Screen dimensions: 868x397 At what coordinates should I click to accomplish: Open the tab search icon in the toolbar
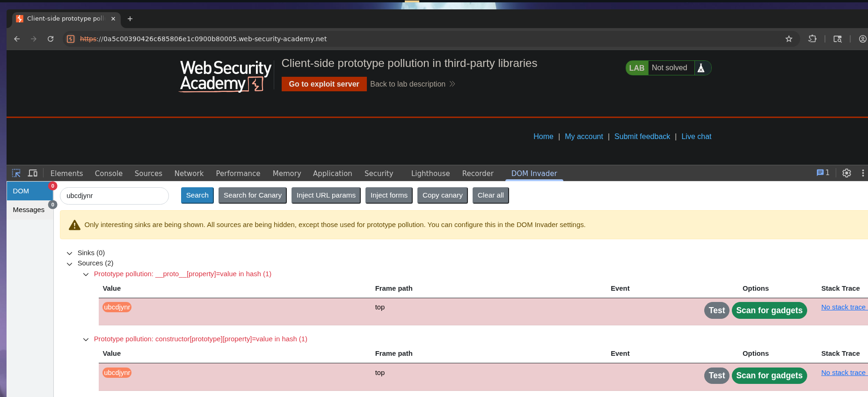pyautogui.click(x=838, y=39)
